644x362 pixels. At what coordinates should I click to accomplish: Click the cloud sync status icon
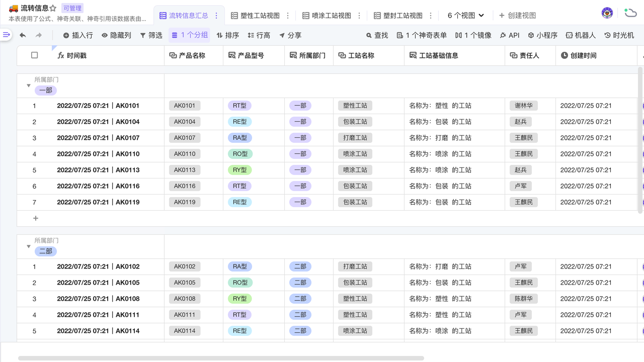(630, 13)
